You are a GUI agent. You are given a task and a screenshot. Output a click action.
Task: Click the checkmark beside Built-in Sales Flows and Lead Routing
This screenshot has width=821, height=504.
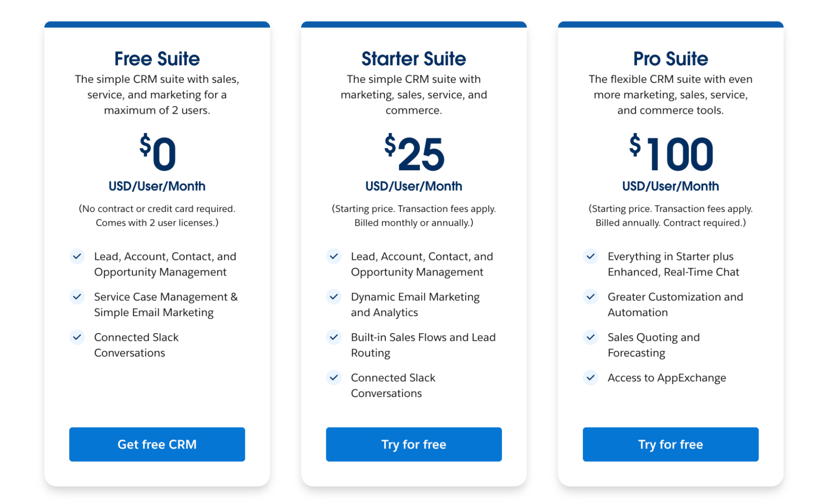click(x=334, y=337)
